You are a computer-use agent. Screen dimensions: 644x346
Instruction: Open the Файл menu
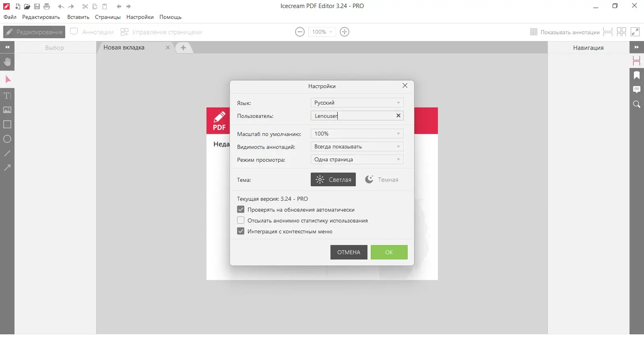[10, 17]
